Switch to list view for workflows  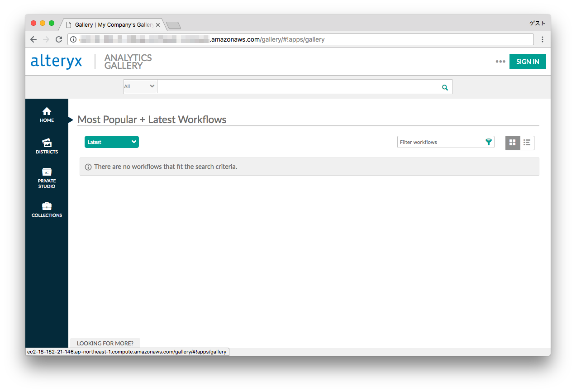[x=527, y=142]
